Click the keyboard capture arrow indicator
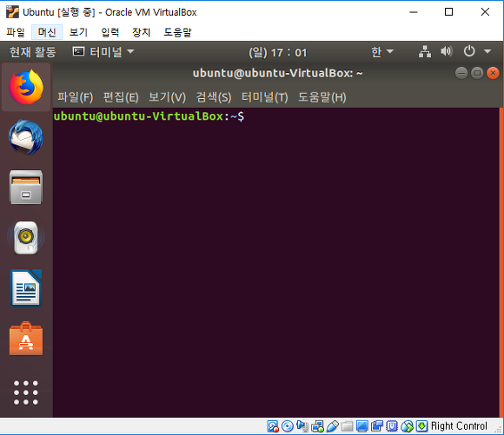The image size is (504, 435). (422, 426)
